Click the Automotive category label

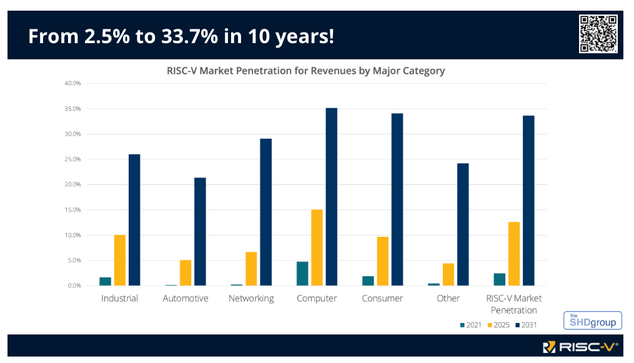(x=186, y=298)
